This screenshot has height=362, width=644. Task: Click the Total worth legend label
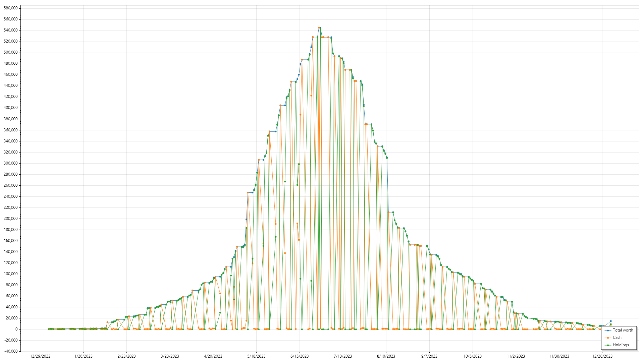pyautogui.click(x=623, y=330)
